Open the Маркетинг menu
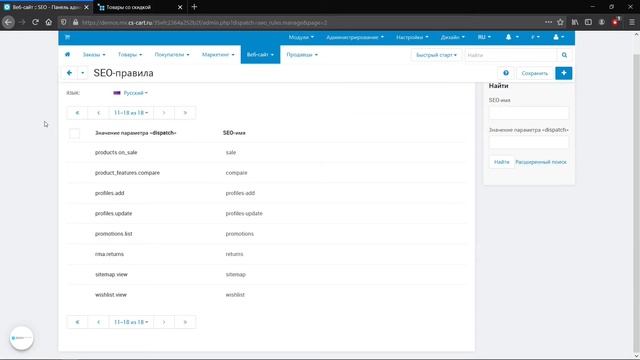640x360 pixels. pyautogui.click(x=218, y=55)
